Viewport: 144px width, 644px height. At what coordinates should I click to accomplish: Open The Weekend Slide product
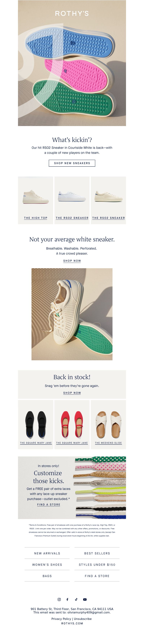[108, 424]
